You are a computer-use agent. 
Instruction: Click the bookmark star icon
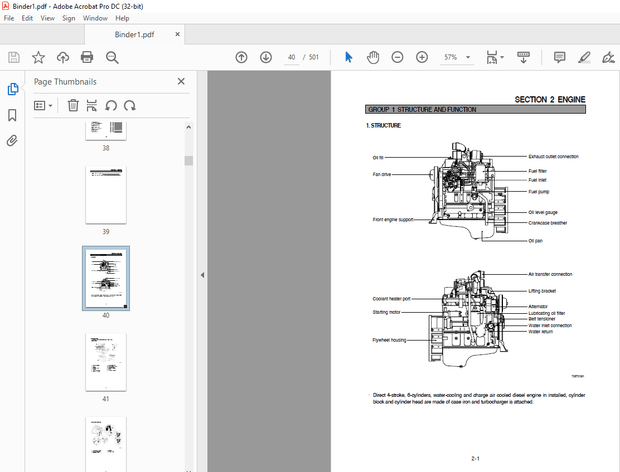[38, 58]
